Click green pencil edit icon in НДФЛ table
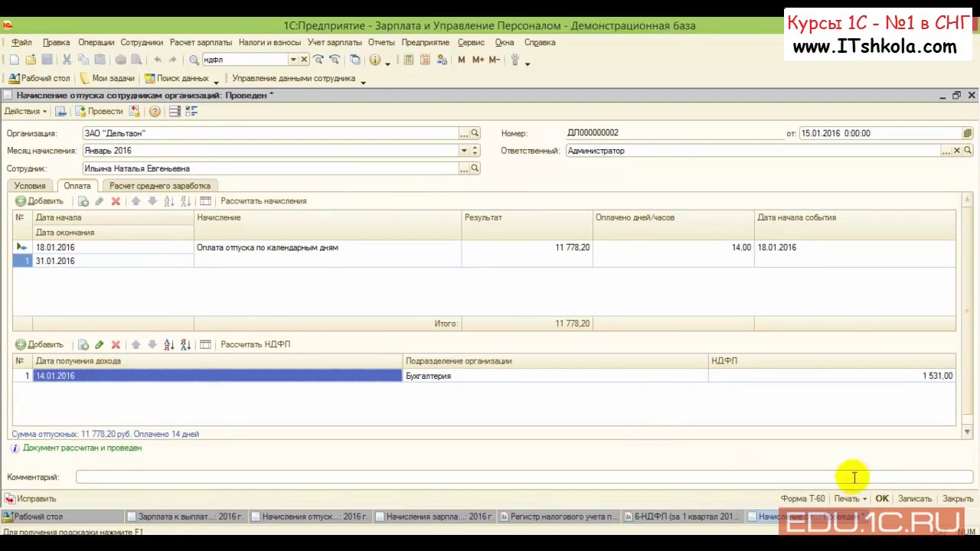The image size is (980, 551). pos(100,344)
